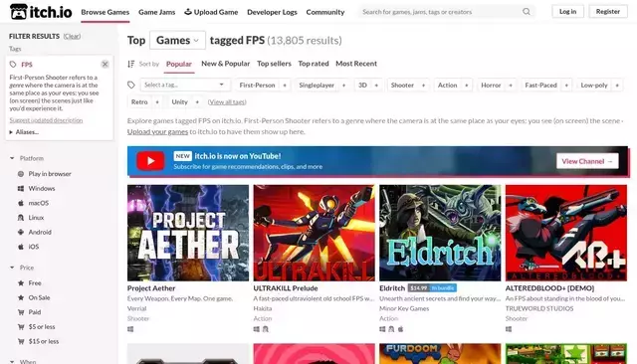Click the sort order icon
Viewport: 637px width, 364px height.
(x=130, y=64)
